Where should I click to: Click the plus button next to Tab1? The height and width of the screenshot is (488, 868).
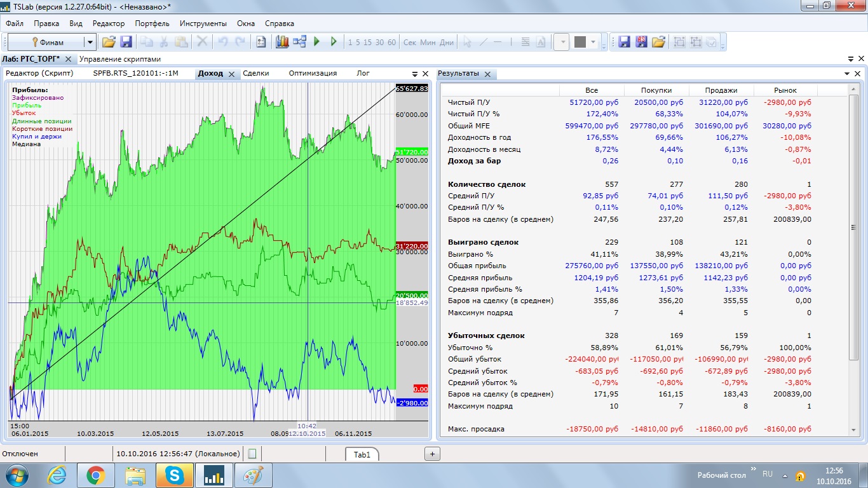point(431,454)
